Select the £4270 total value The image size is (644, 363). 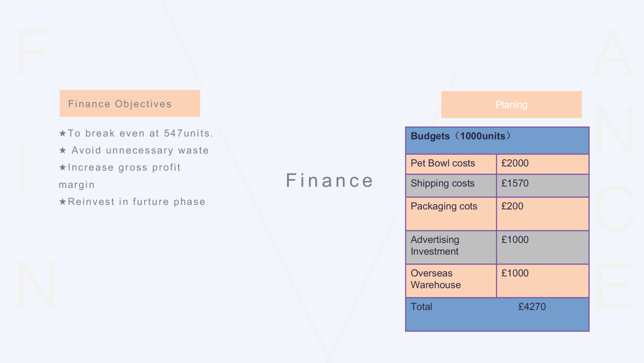tap(532, 307)
